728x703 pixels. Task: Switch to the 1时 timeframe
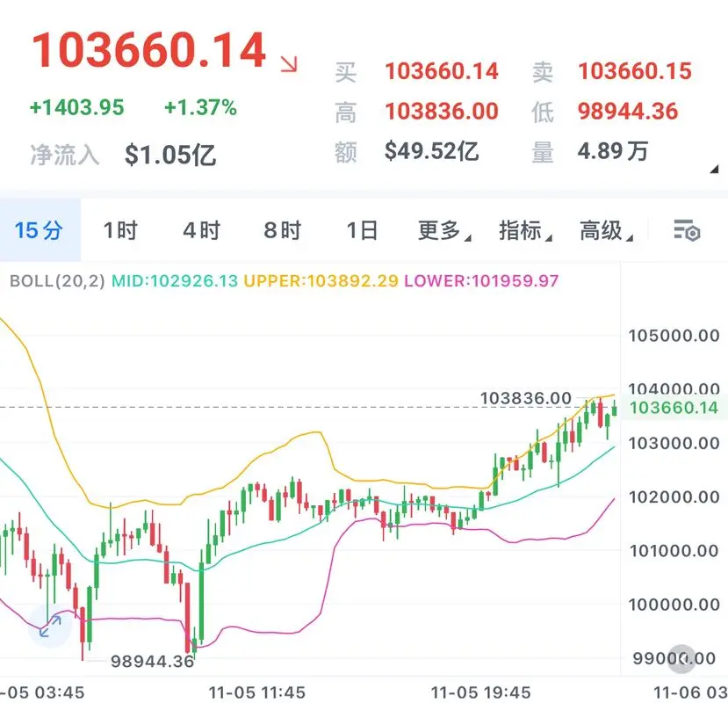click(120, 230)
